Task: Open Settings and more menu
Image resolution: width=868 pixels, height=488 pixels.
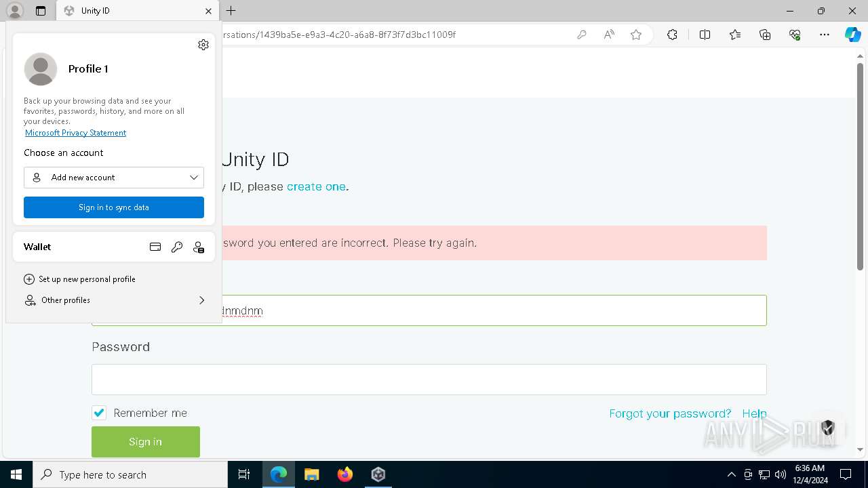Action: pos(825,35)
